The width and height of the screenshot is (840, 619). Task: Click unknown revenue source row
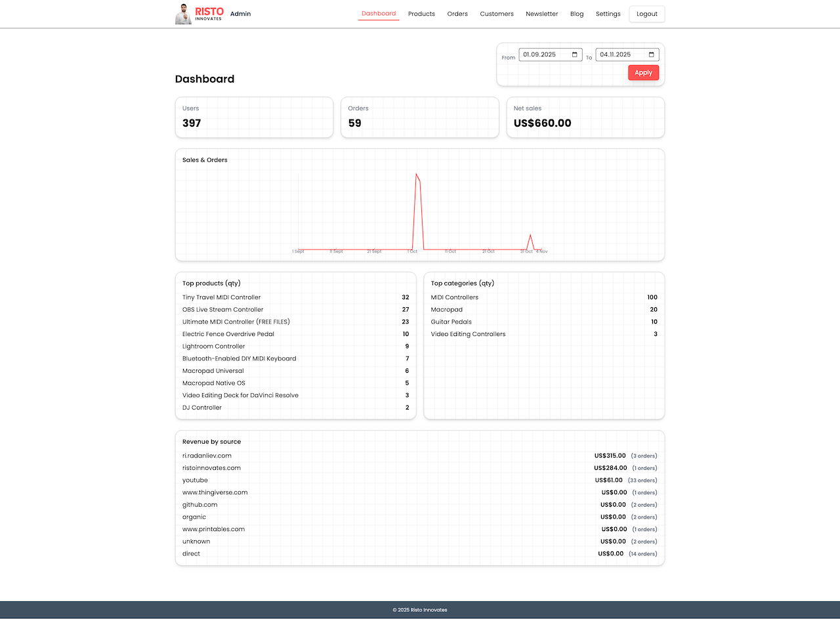[x=420, y=542]
